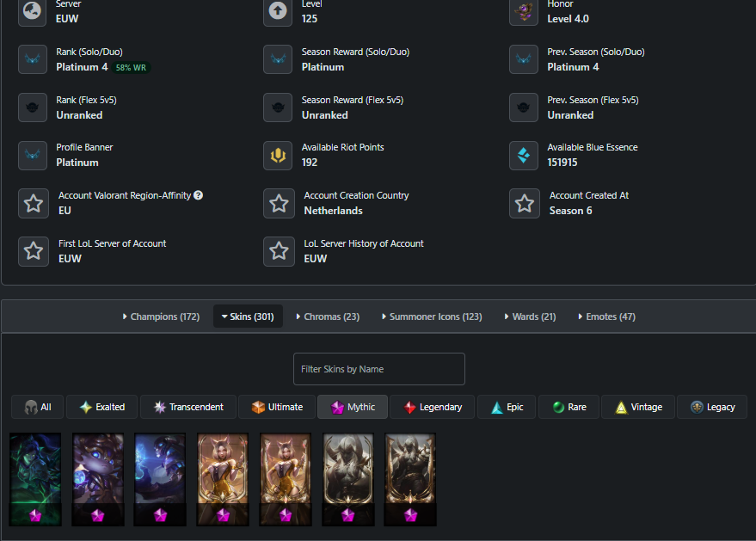Click the Blue Essence value 151915
Screen dimensions: 756x541
562,163
